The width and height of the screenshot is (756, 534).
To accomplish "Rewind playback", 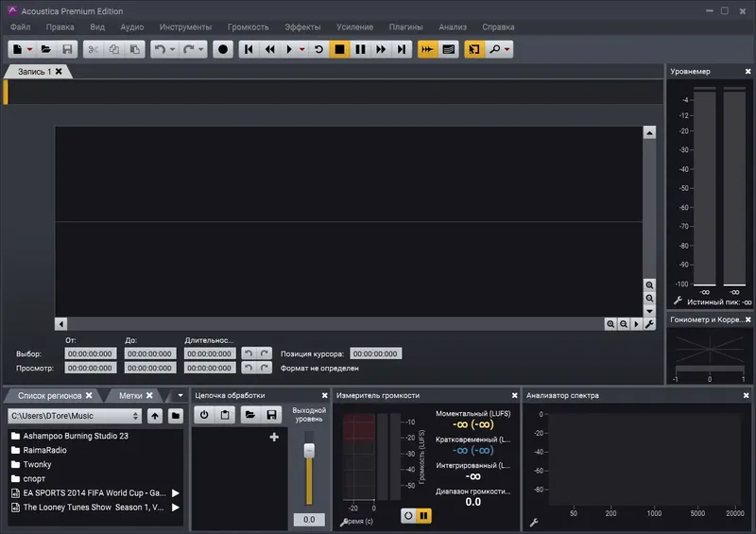I will pos(269,49).
